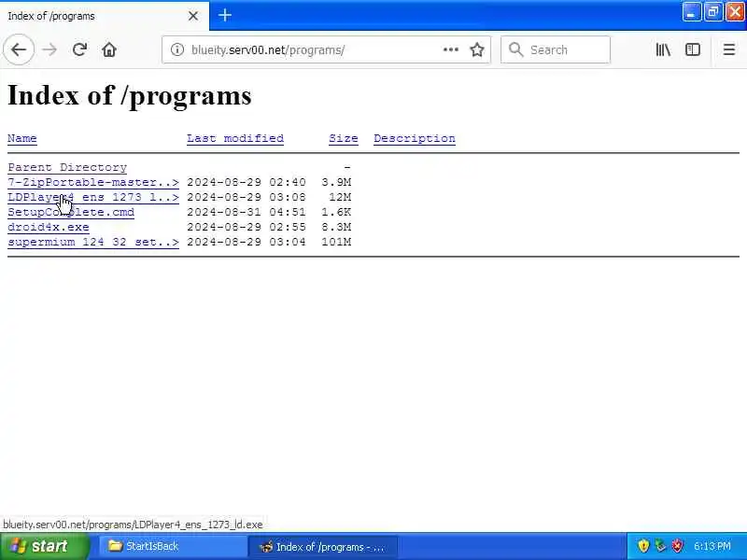This screenshot has height=560, width=747.
Task: Select the timestamp 2024-08-29 03:04
Action: [247, 242]
